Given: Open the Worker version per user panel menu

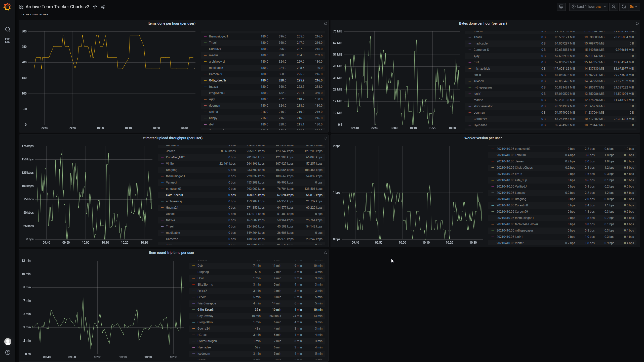Looking at the screenshot, I should pos(483,138).
